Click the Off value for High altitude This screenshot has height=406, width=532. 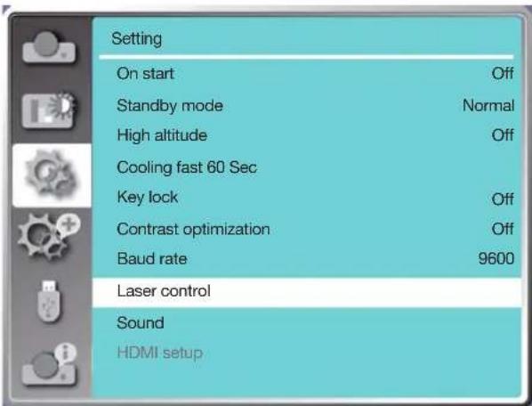click(503, 135)
